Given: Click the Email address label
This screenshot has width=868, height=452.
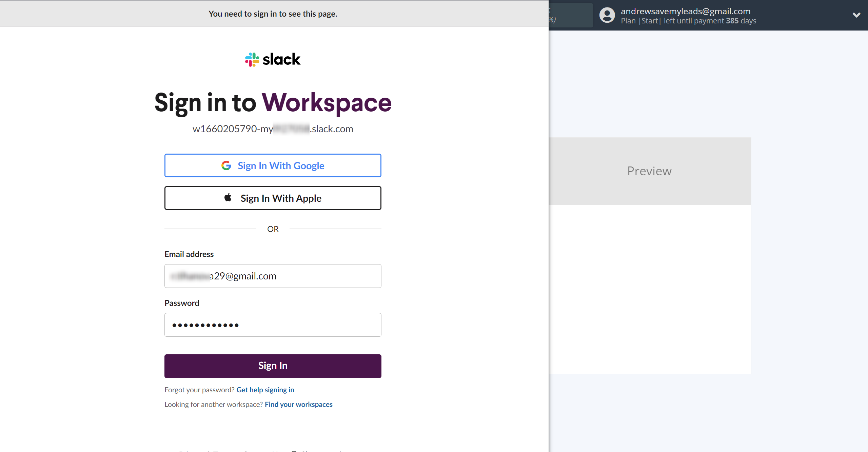Looking at the screenshot, I should pyautogui.click(x=189, y=254).
